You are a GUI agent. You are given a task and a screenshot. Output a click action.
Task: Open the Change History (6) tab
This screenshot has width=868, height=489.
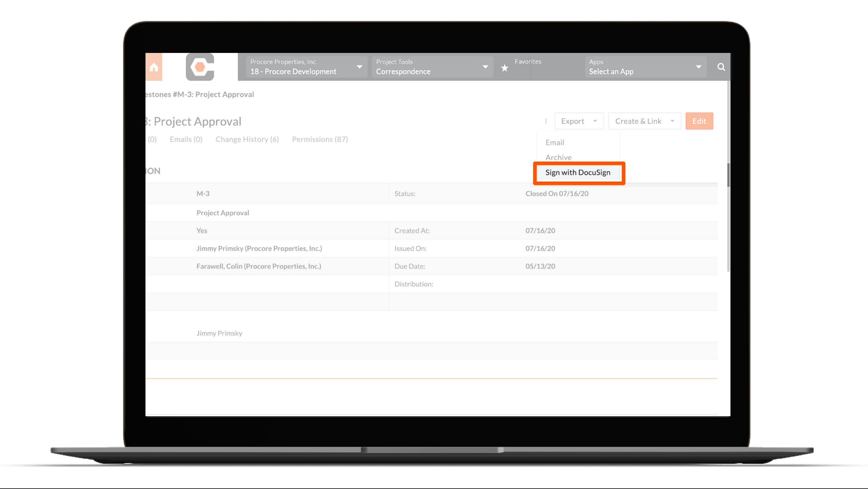point(247,139)
